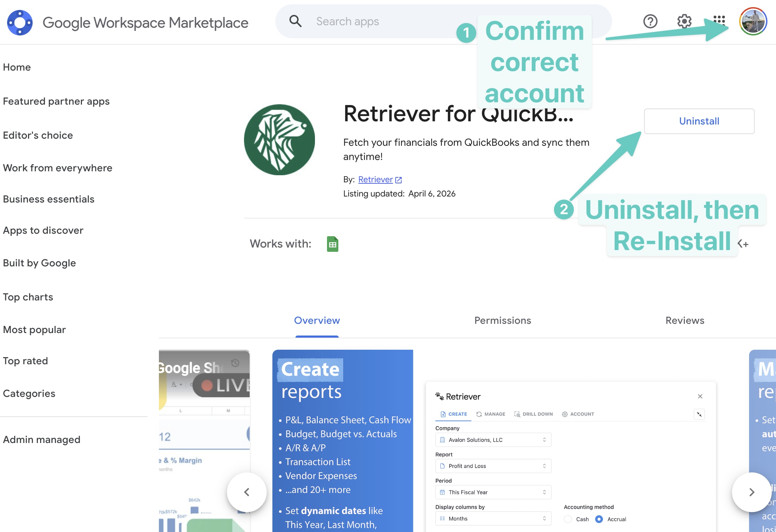
Task: Open Top charts section
Action: (28, 297)
